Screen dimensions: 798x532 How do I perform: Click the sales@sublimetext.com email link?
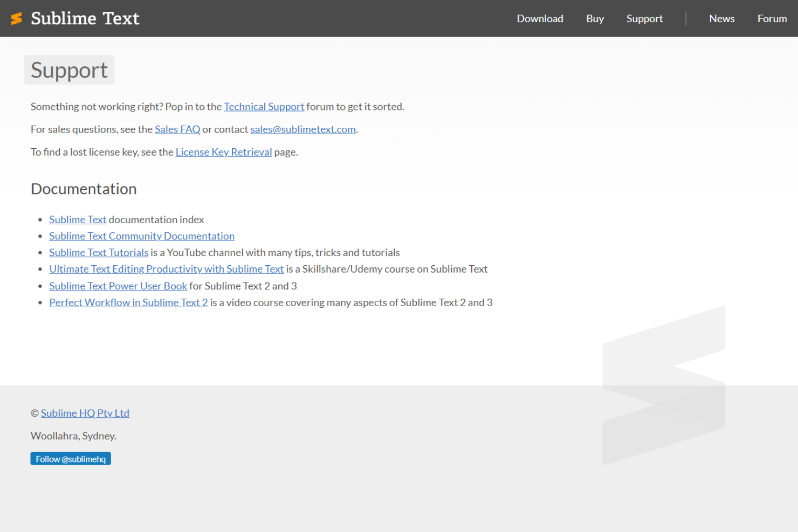[x=303, y=129]
